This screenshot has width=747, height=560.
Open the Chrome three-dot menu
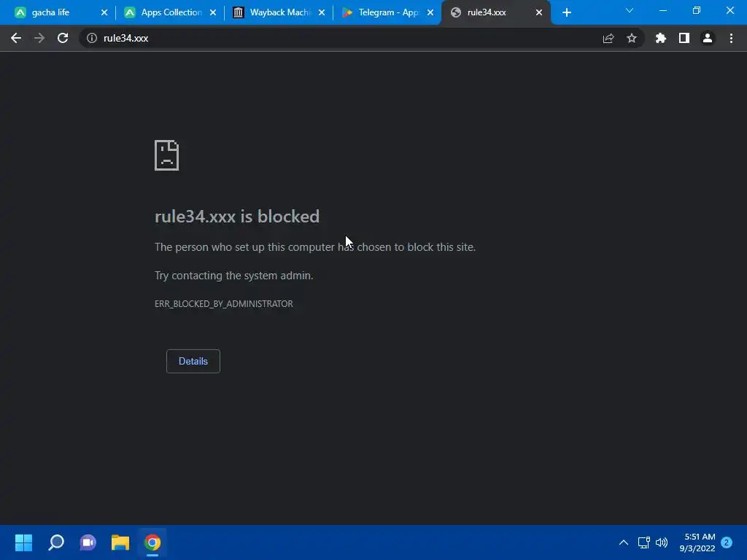pyautogui.click(x=731, y=38)
